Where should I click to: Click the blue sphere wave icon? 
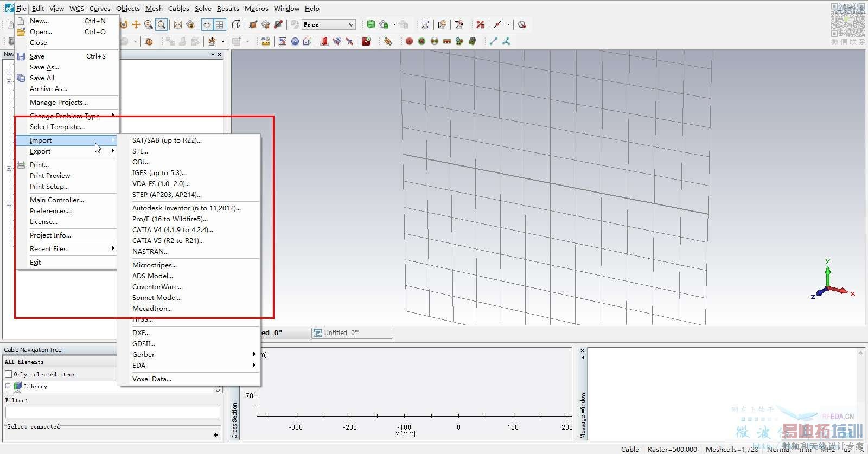(295, 41)
